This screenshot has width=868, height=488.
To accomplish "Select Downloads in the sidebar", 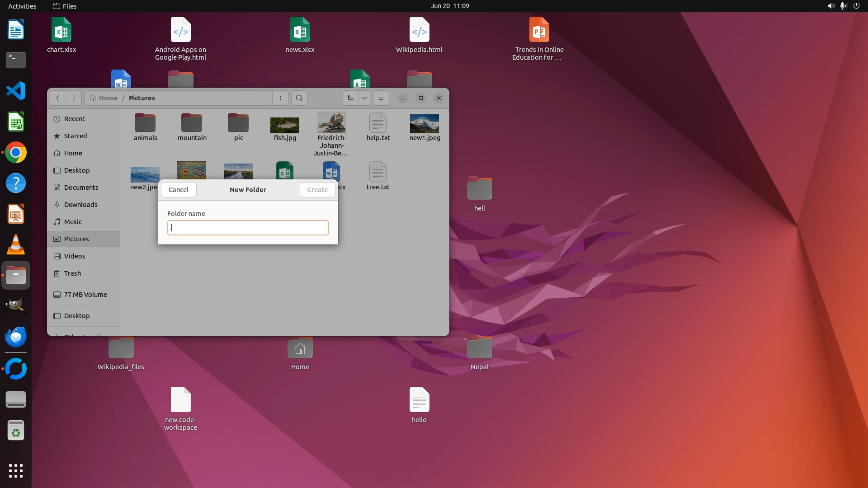I will click(80, 205).
